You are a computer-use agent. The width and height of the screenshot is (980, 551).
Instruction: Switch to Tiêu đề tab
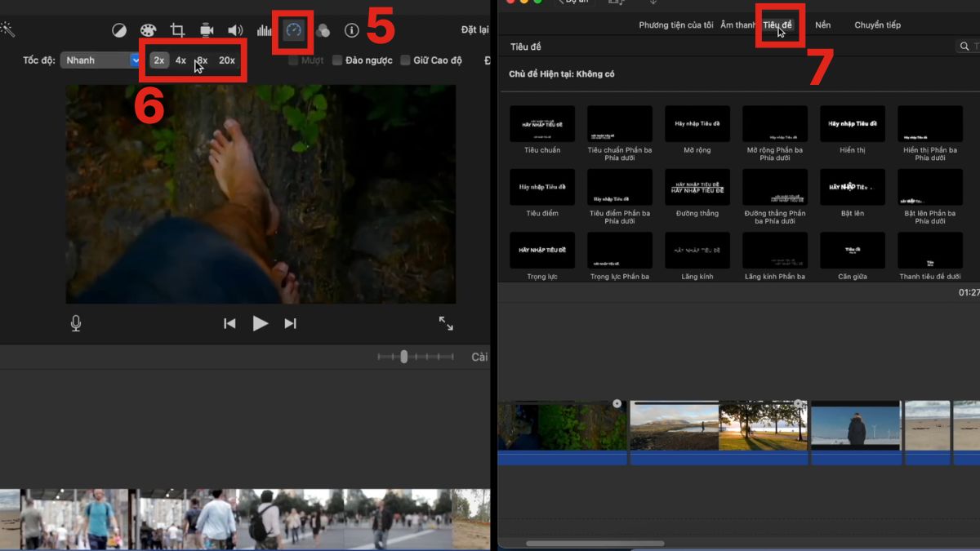[777, 25]
